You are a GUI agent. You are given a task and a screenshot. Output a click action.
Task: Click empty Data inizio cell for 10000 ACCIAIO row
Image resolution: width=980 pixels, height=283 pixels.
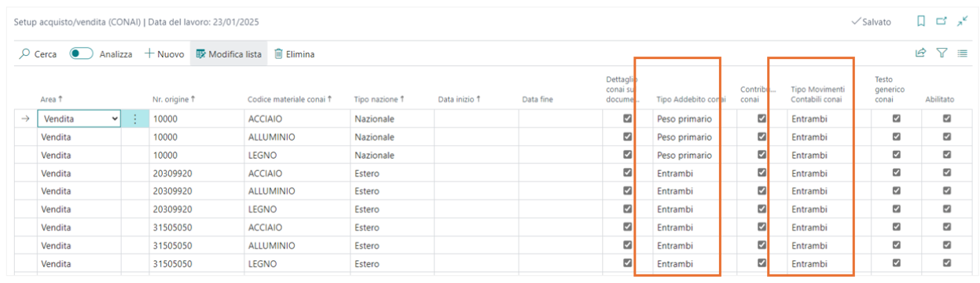click(475, 119)
